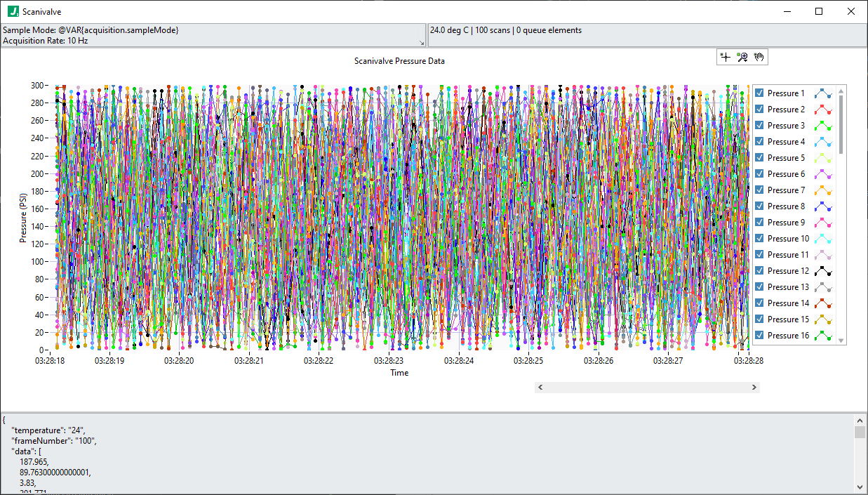868x495 pixels.
Task: Click the JSON panel scroll up arrow
Action: 860,420
